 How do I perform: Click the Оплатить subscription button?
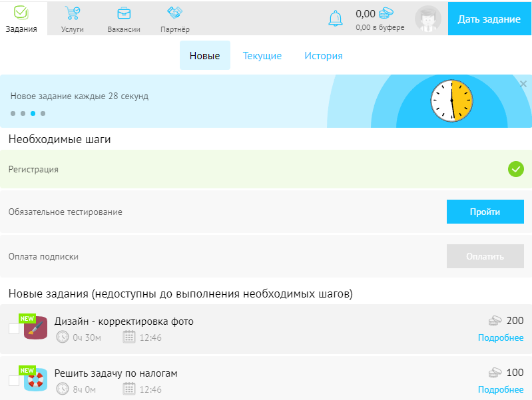pyautogui.click(x=485, y=256)
